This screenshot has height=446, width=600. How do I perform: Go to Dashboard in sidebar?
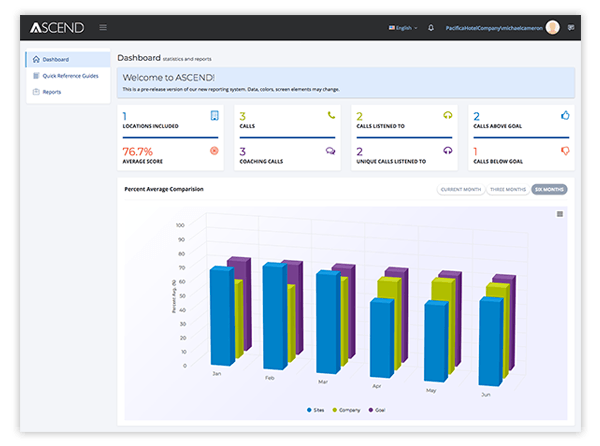(68, 59)
